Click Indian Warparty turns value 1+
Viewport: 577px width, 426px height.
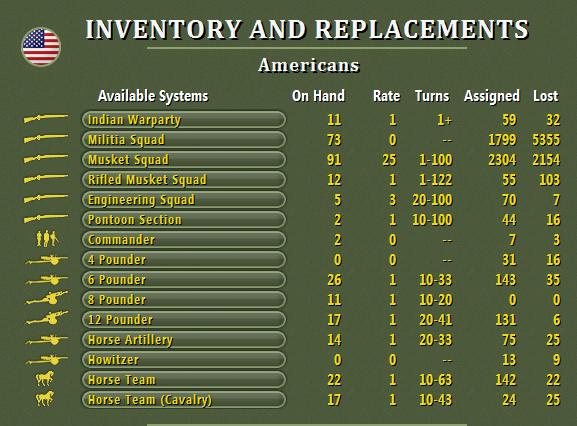[x=445, y=120]
